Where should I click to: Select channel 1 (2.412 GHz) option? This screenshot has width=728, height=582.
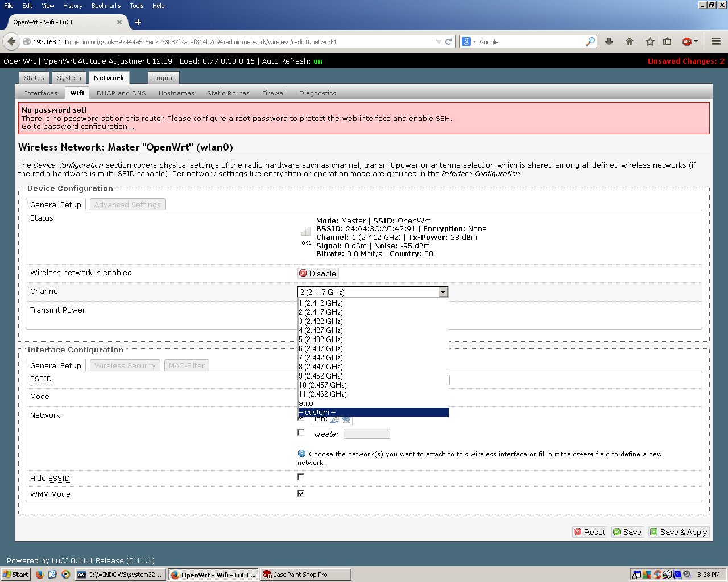pos(373,303)
